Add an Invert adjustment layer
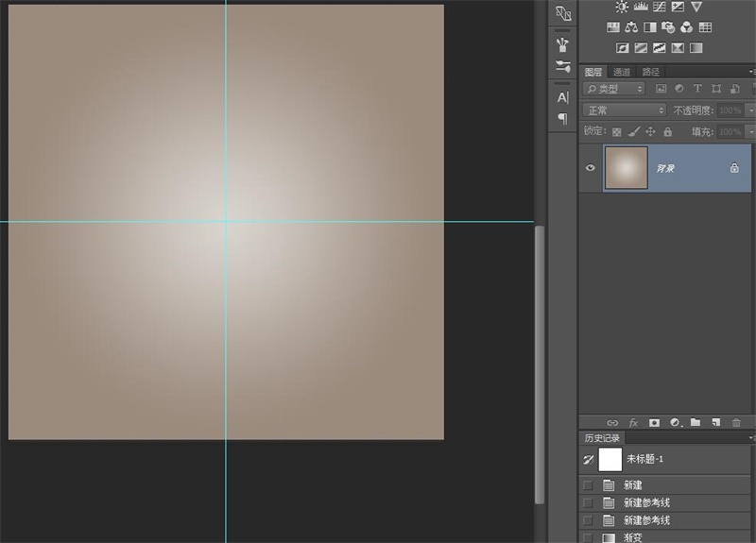This screenshot has height=543, width=756. tap(623, 48)
